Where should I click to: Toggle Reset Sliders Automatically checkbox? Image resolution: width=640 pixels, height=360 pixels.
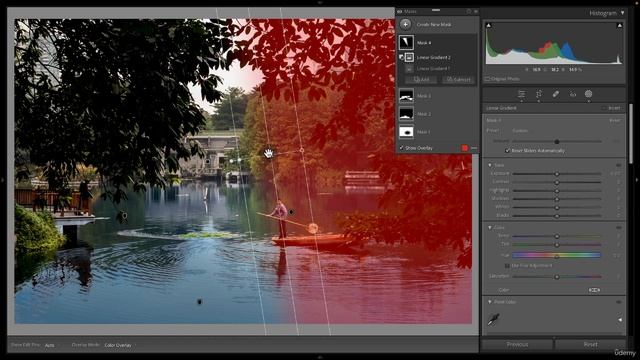click(x=507, y=151)
